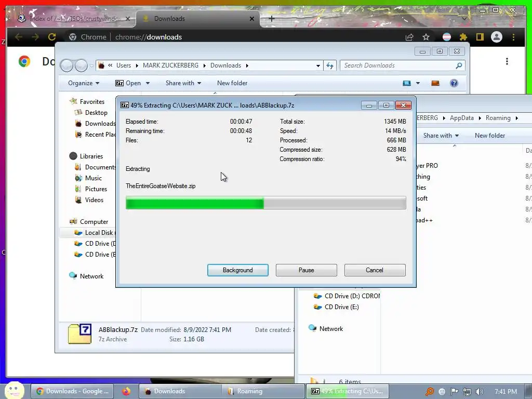Go forward in Chrome
This screenshot has height=399, width=532.
click(35, 37)
